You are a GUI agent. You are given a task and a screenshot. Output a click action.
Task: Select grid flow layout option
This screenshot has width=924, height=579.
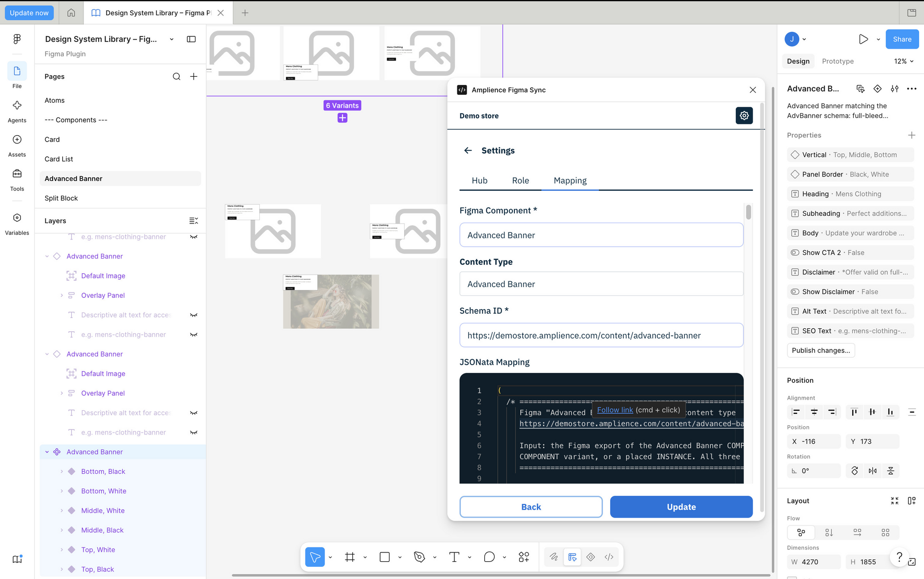tap(885, 532)
